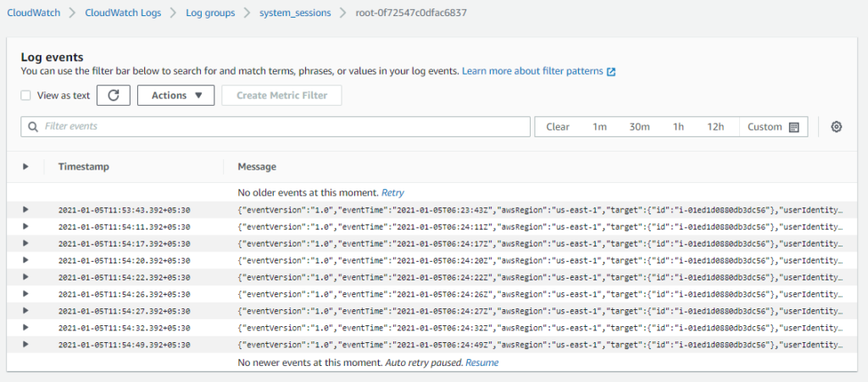
Task: Click the Log events panel heading
Action: coord(52,57)
